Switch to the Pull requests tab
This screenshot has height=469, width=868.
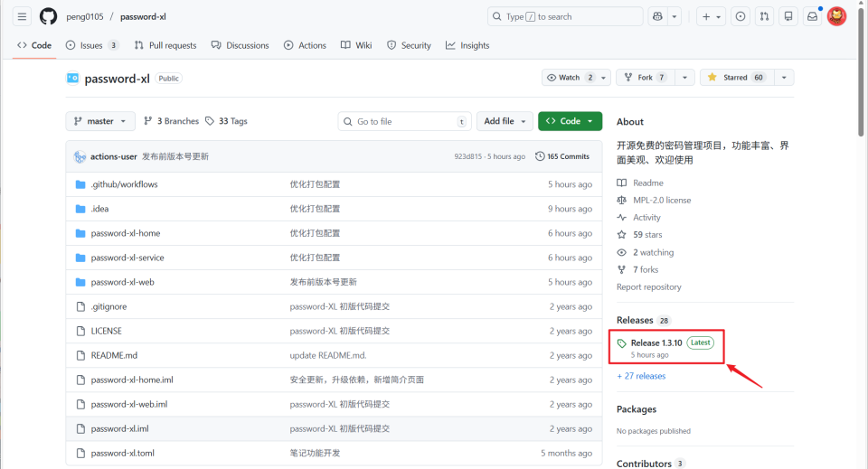tap(165, 45)
